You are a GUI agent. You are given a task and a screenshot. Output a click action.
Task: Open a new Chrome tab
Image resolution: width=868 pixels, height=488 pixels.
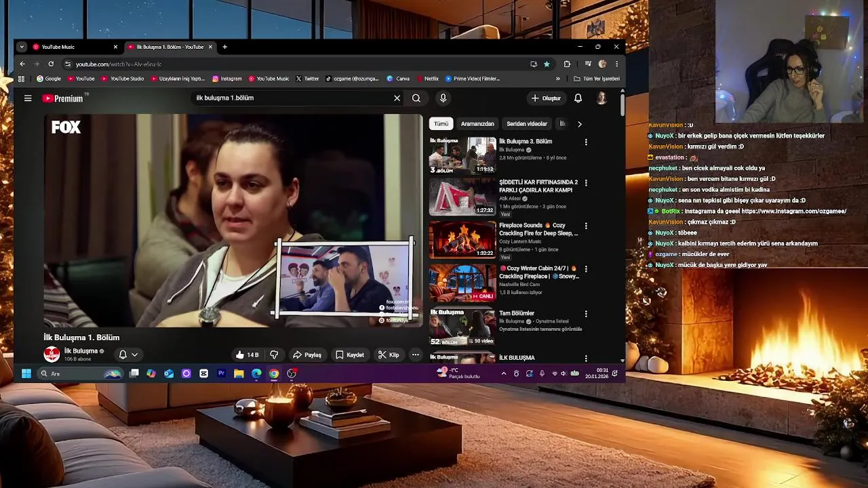point(224,47)
